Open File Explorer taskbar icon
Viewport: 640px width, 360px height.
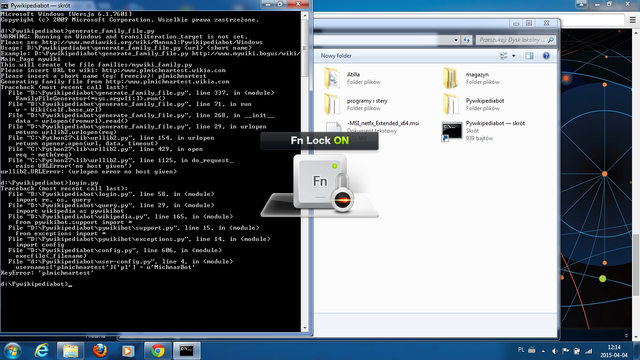click(70, 351)
